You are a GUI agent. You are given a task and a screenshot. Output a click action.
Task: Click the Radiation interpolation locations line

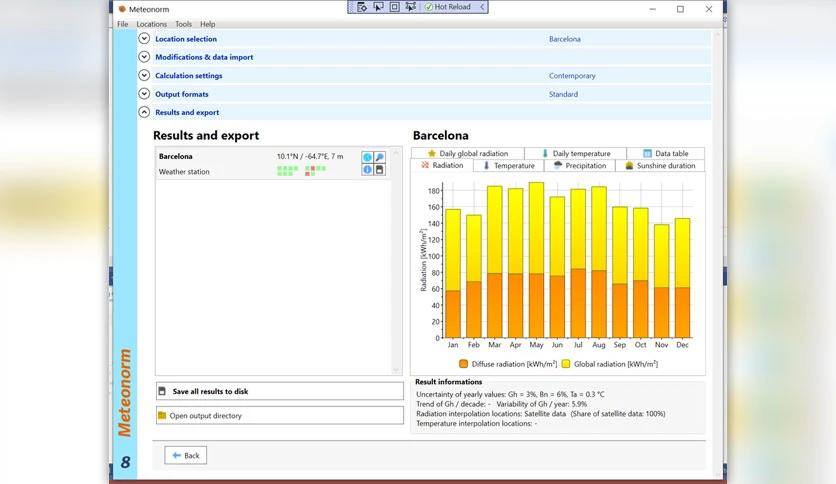click(x=541, y=414)
